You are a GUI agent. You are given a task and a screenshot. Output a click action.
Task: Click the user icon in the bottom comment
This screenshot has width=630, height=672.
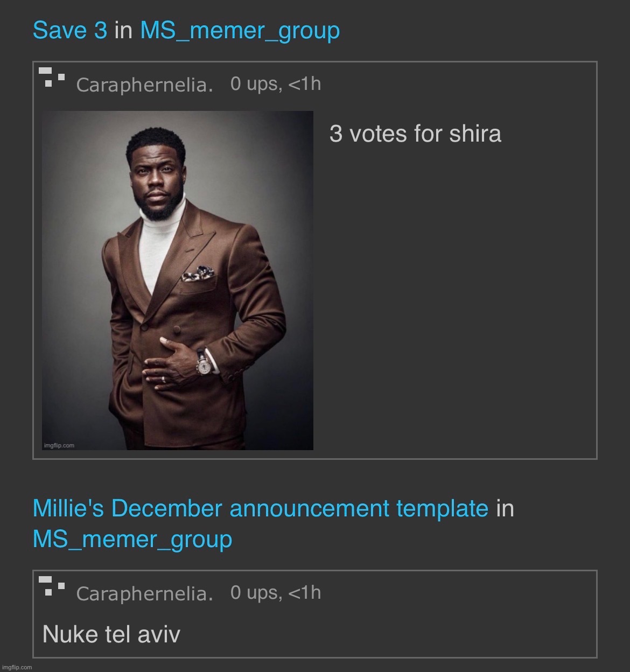[52, 586]
